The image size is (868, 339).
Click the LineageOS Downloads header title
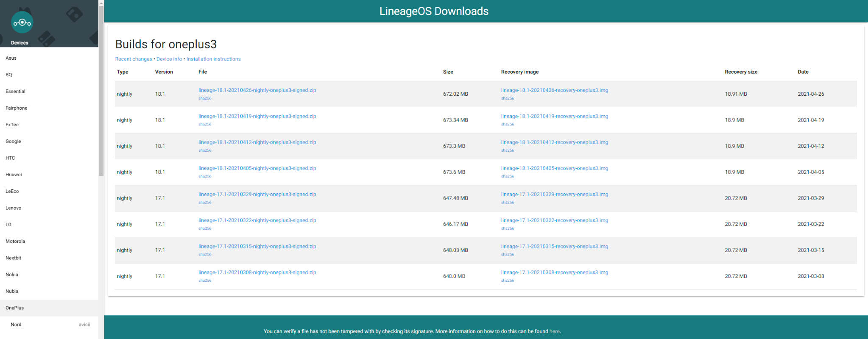tap(434, 11)
